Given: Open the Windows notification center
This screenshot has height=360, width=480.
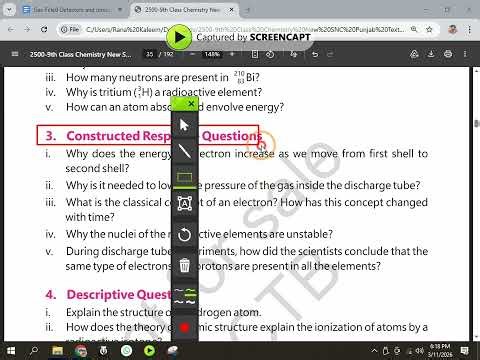Looking at the screenshot, I should coord(464,351).
